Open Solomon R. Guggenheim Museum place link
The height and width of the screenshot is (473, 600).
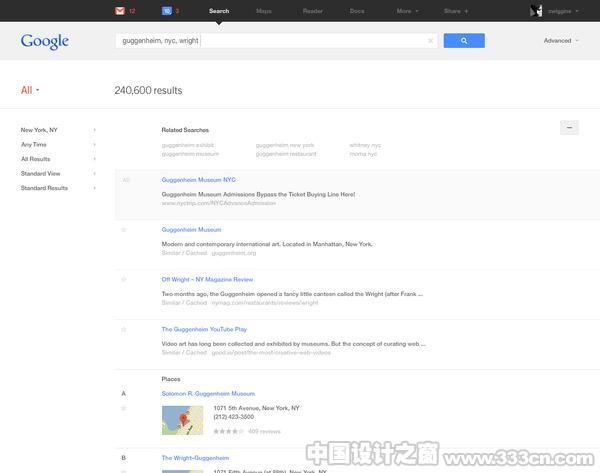[x=208, y=393]
